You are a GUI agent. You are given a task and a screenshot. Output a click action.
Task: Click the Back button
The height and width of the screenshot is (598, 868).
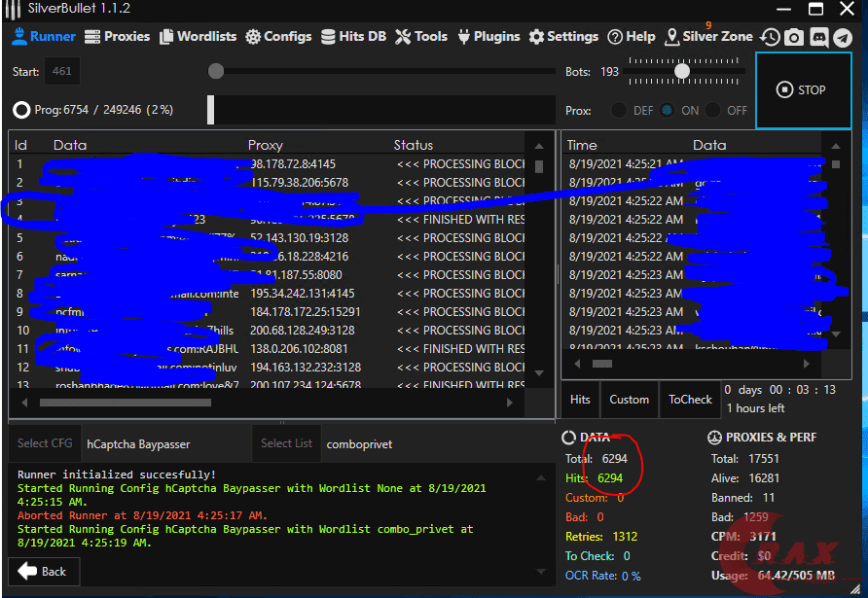pyautogui.click(x=44, y=572)
